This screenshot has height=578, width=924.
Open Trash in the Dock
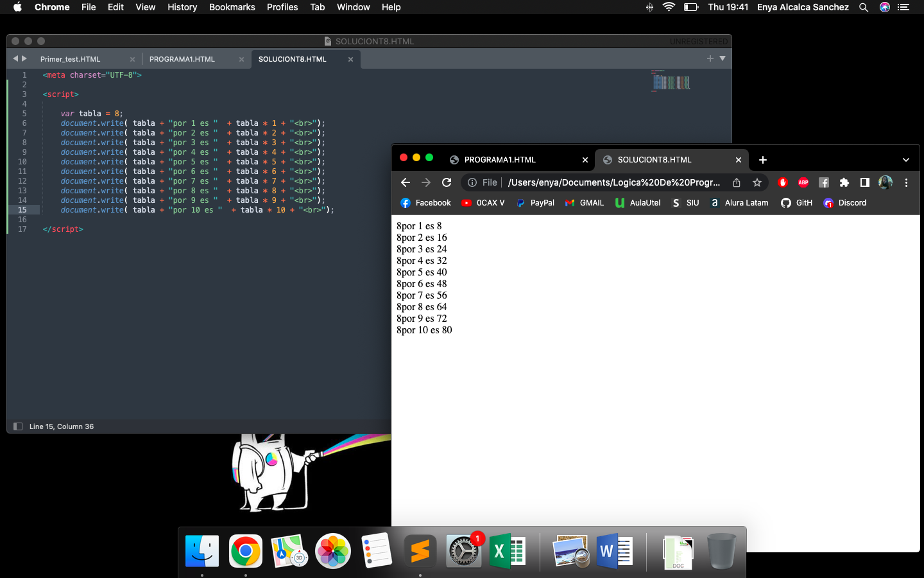tap(721, 551)
